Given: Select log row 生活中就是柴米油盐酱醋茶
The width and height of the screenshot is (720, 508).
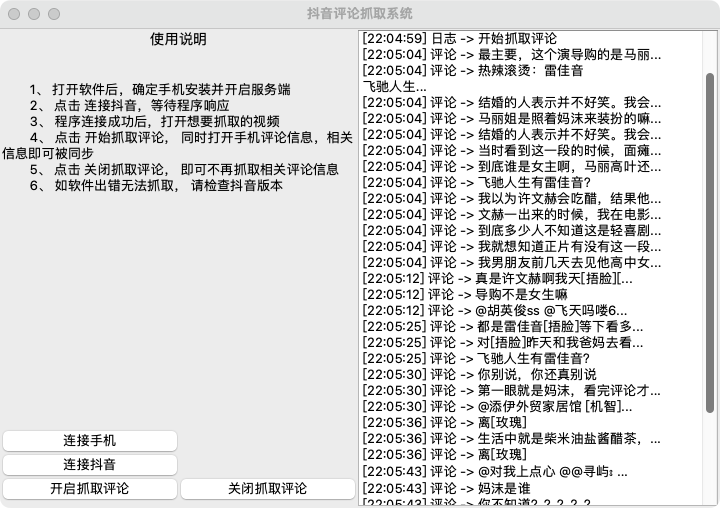Looking at the screenshot, I should coord(512,439).
